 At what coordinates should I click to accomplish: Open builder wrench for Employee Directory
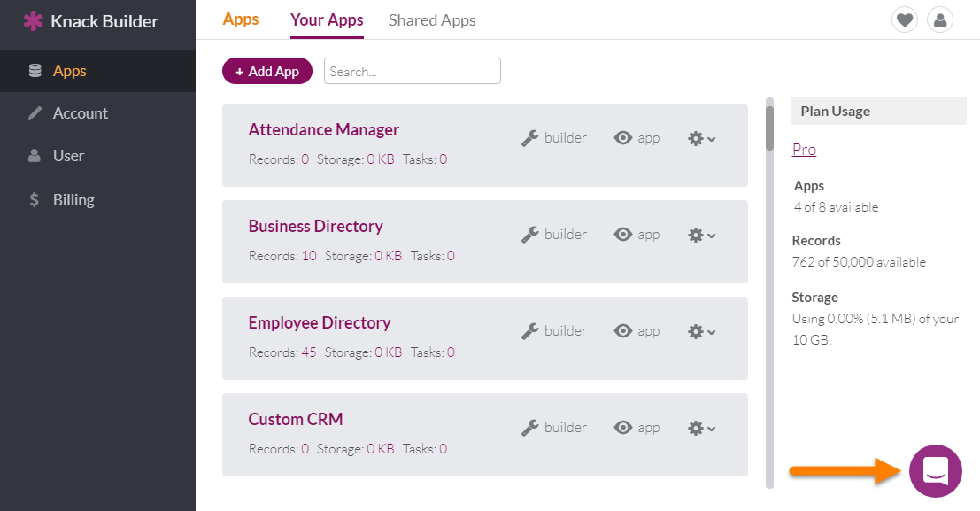click(530, 331)
